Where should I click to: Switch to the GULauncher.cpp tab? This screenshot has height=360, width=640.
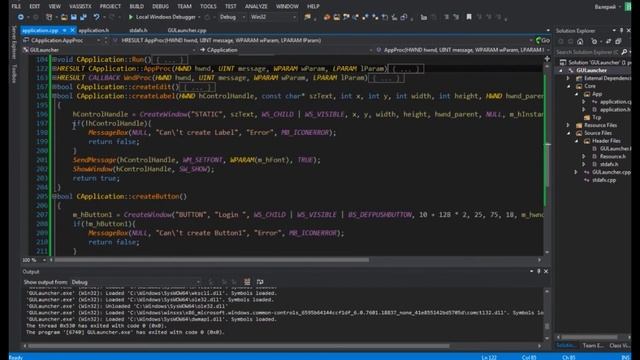[x=187, y=30]
